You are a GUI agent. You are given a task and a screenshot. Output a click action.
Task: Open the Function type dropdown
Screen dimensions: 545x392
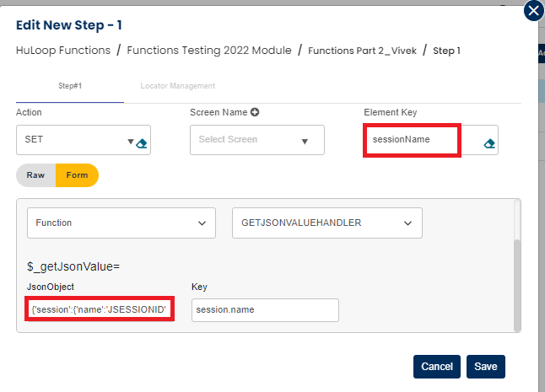coord(121,223)
